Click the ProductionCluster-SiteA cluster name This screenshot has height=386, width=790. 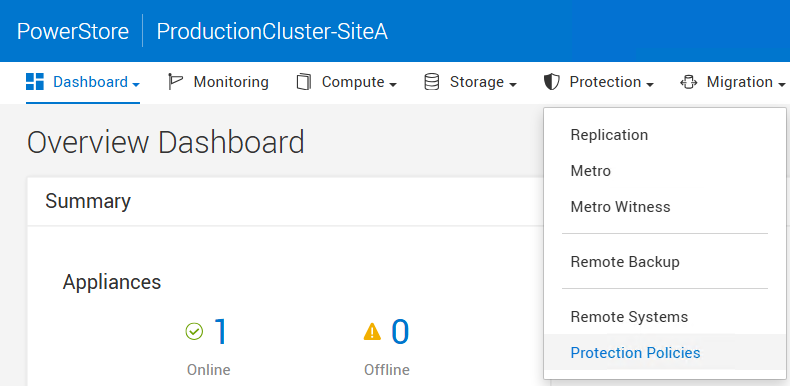272,32
